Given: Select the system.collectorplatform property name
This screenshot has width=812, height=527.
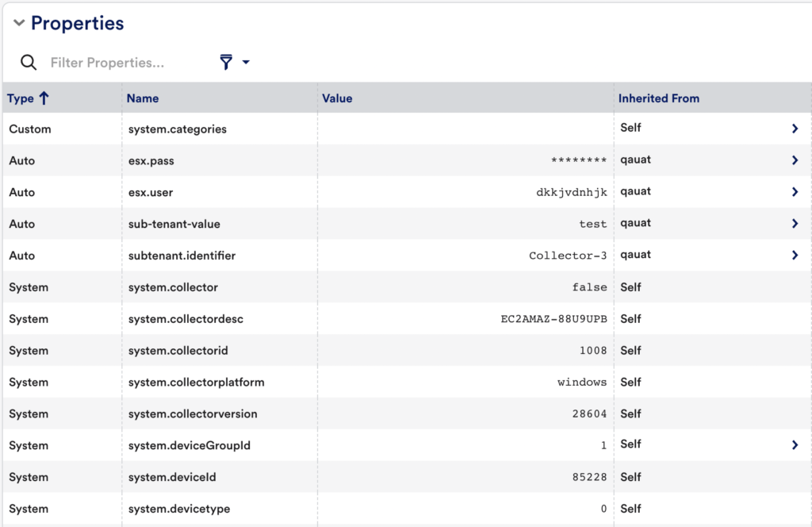Looking at the screenshot, I should [x=197, y=382].
